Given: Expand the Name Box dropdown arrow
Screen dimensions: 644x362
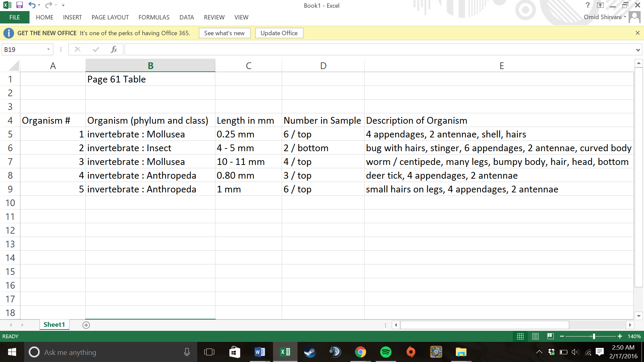Looking at the screenshot, I should click(48, 50).
